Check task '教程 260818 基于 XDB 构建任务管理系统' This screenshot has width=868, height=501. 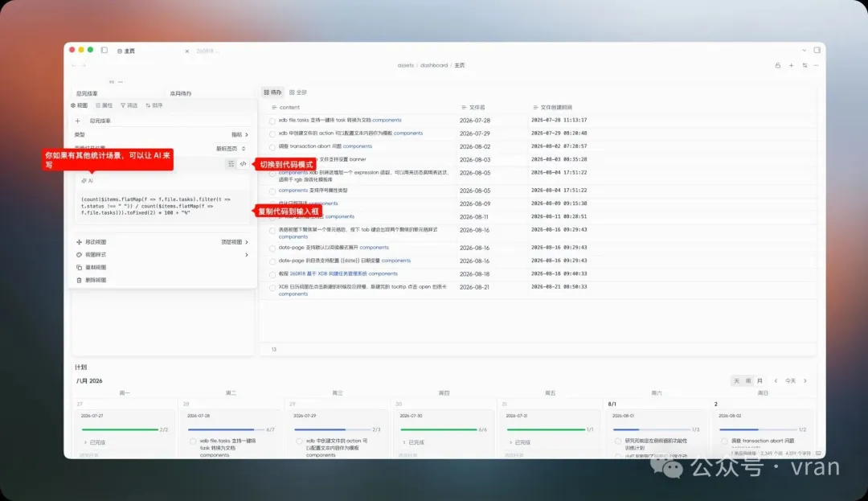[272, 274]
